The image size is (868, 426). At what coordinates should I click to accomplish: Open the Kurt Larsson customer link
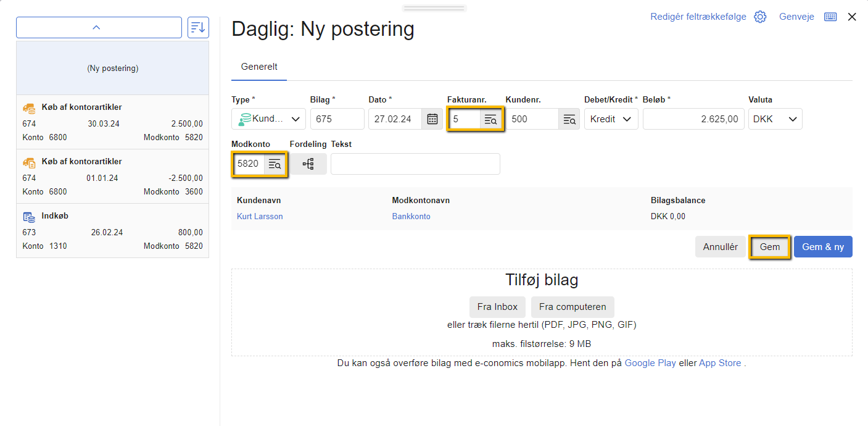pyautogui.click(x=260, y=217)
